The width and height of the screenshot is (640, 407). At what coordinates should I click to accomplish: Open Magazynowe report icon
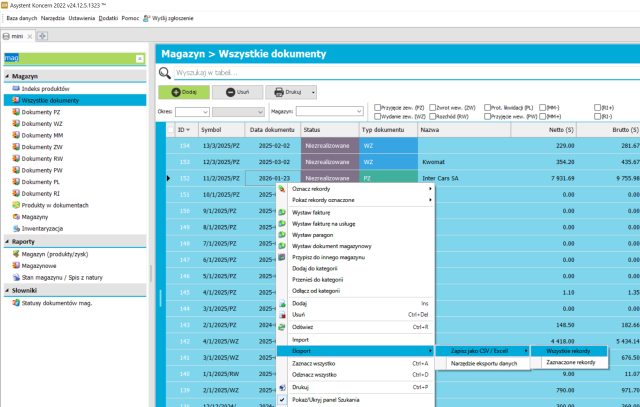point(16,265)
